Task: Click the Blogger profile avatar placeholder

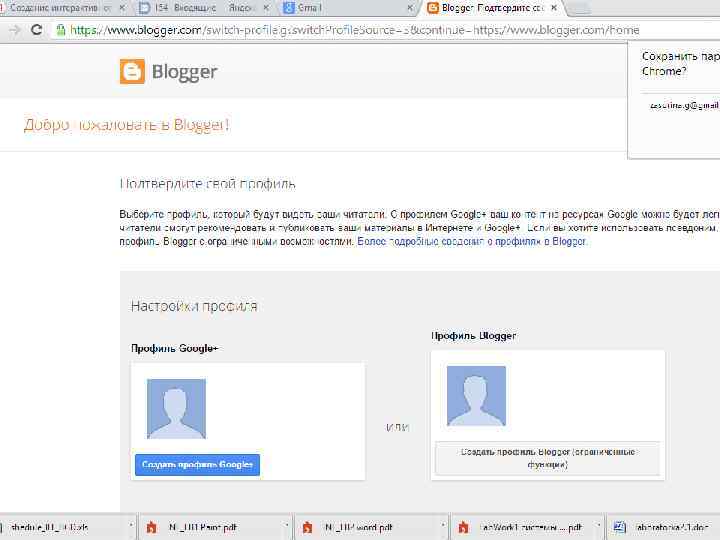Action: coord(476,396)
